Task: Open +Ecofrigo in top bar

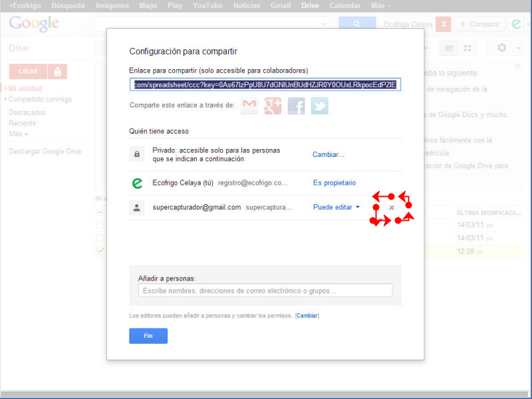Action: (25, 6)
